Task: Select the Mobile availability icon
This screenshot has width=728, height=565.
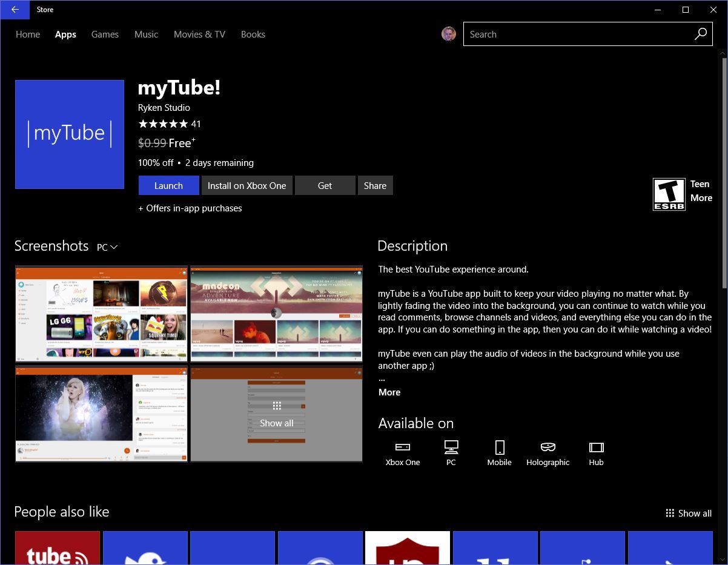Action: coord(499,447)
